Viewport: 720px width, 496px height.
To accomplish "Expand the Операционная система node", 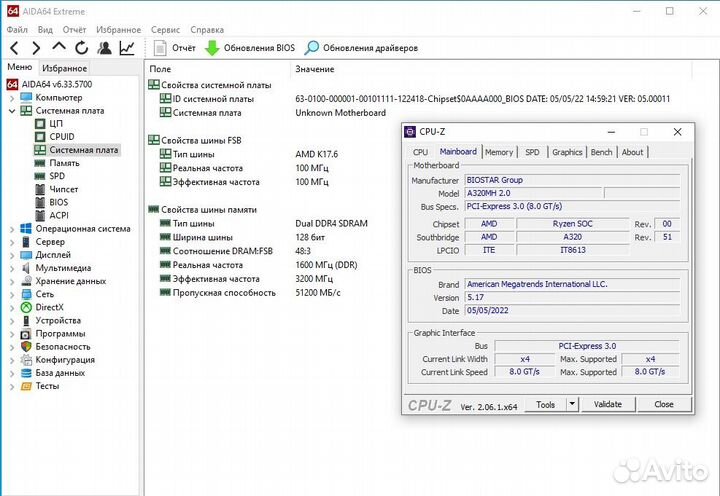I will point(12,229).
